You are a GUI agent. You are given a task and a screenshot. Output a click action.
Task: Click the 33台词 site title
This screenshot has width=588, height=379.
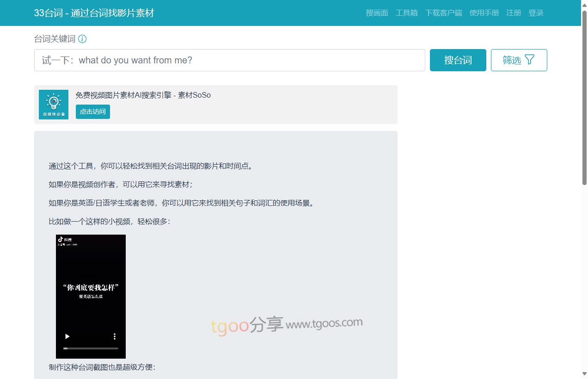click(x=94, y=13)
